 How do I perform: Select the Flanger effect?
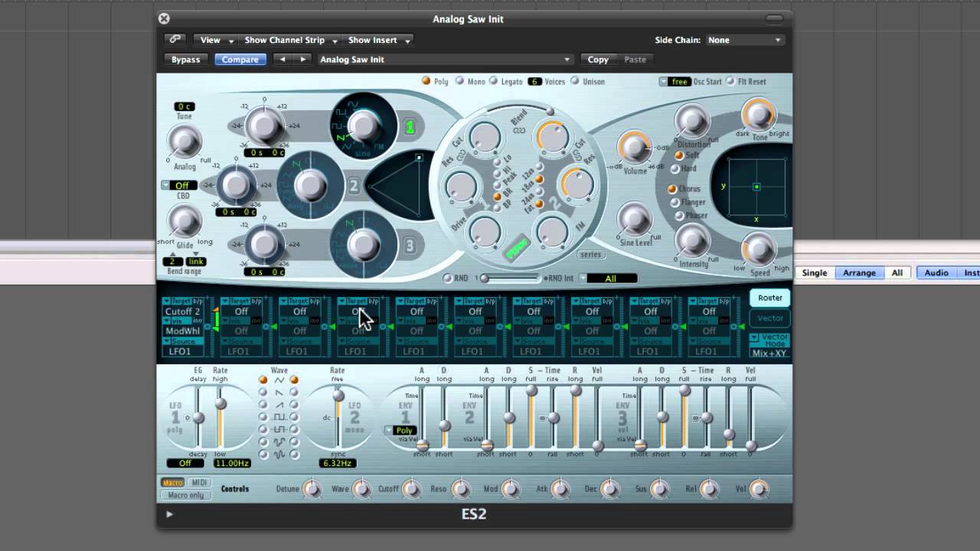pos(675,203)
